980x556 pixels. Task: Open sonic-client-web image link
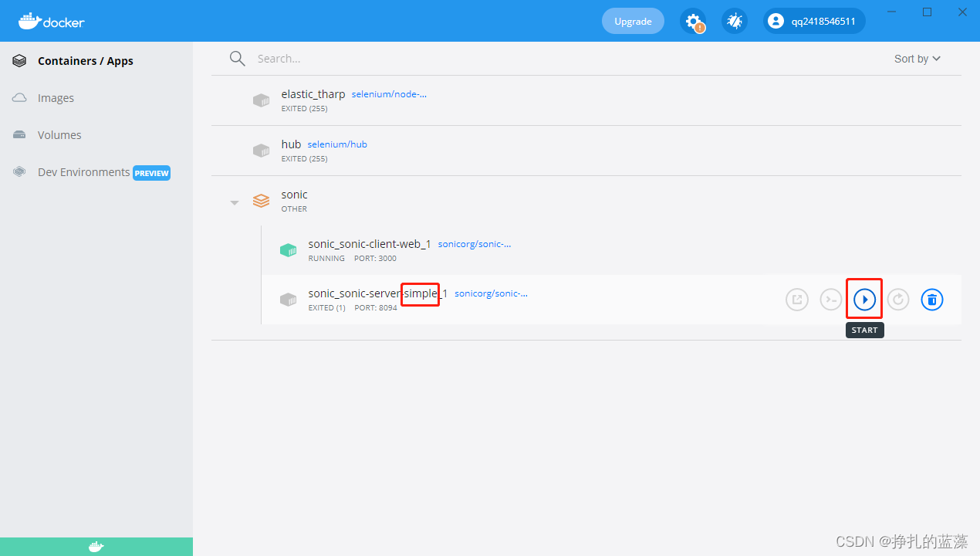(475, 244)
